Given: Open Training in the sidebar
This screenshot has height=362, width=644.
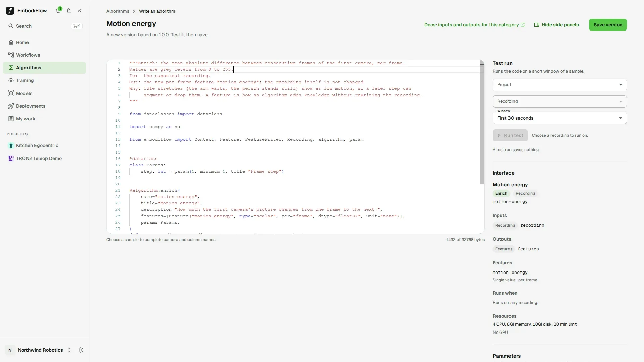Looking at the screenshot, I should coord(44,80).
